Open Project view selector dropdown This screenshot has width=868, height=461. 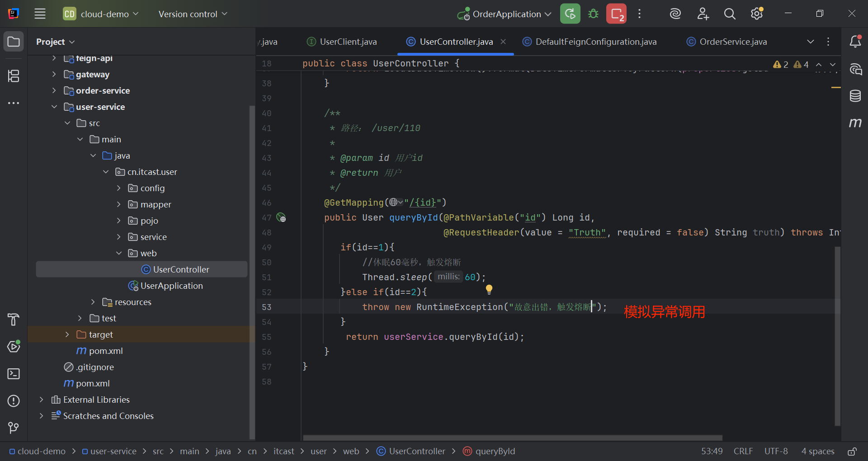pos(55,42)
